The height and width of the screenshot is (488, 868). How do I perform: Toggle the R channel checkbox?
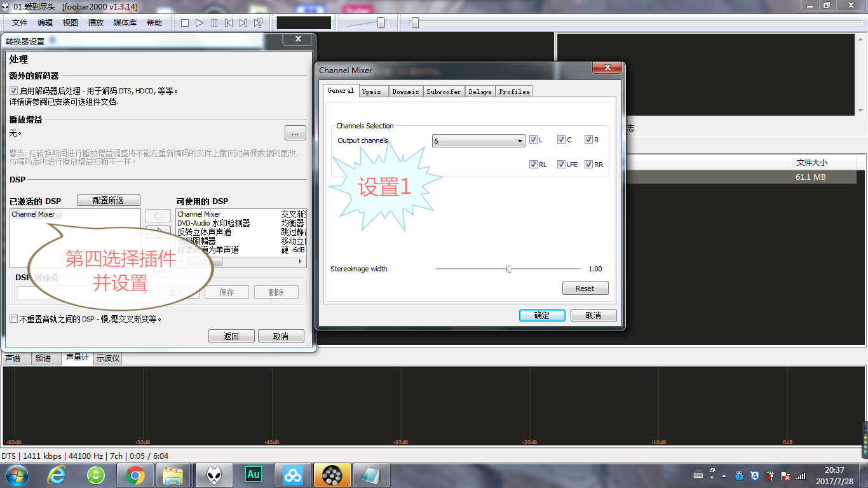588,140
